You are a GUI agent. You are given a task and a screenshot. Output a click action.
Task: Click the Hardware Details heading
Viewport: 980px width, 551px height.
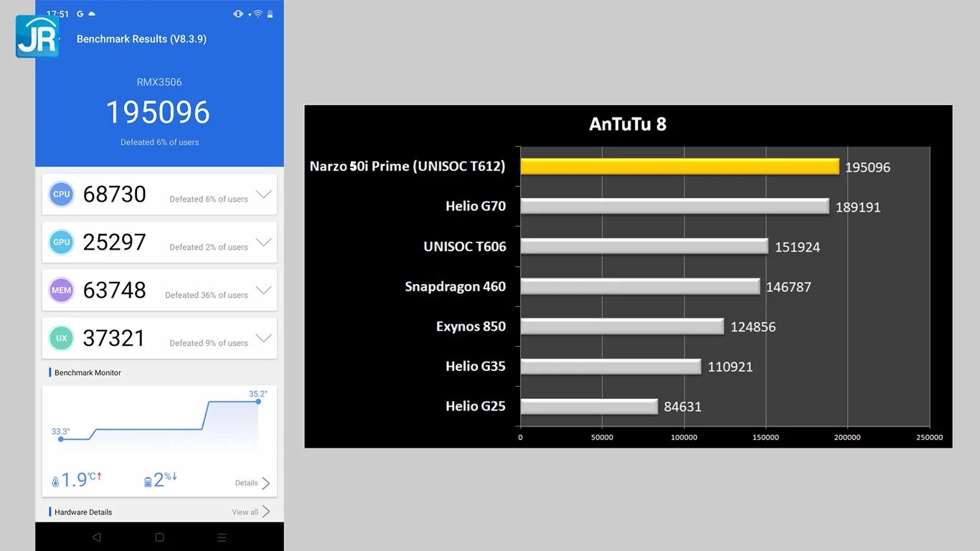tap(83, 512)
